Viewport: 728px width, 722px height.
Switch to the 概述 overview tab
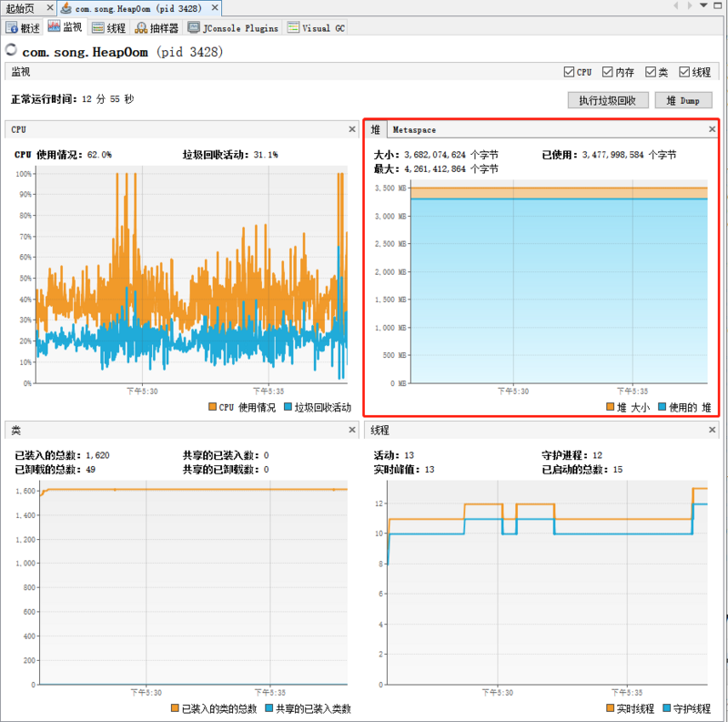24,28
